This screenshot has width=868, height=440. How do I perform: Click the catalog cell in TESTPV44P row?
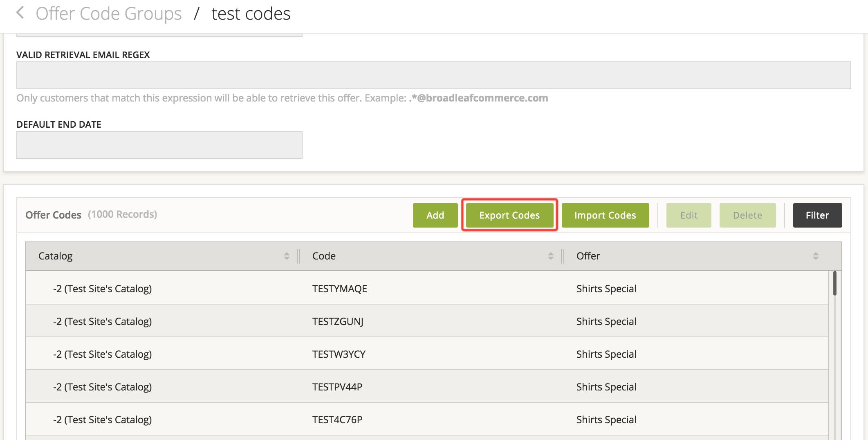[x=102, y=387]
